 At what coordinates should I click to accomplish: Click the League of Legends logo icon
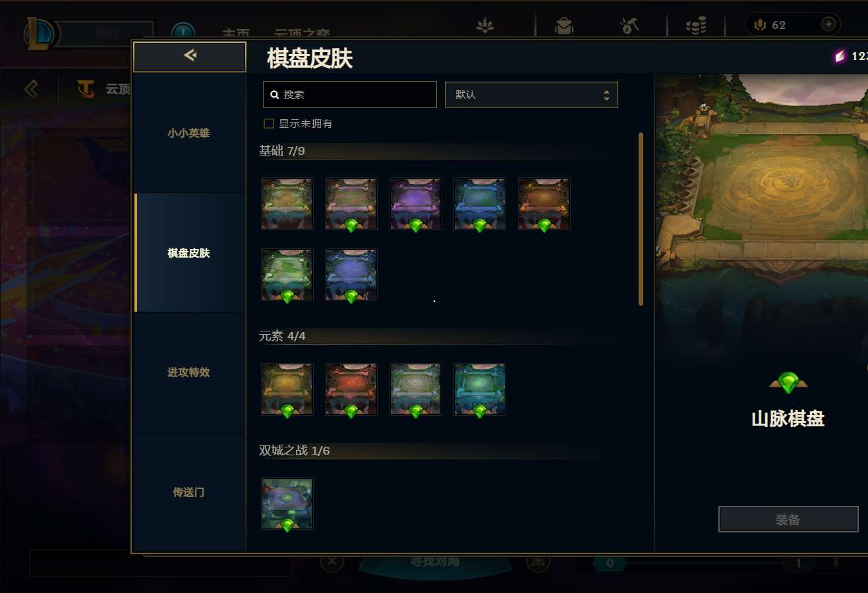click(x=40, y=33)
